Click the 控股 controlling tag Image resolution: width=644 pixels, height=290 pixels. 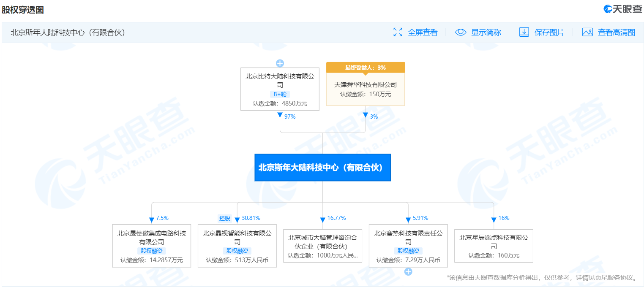pos(225,218)
